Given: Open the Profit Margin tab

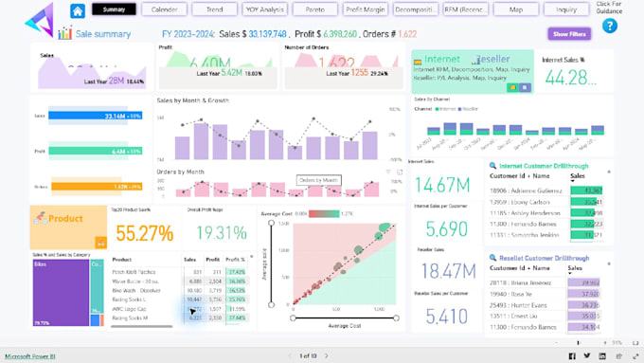Looking at the screenshot, I should pyautogui.click(x=366, y=9).
